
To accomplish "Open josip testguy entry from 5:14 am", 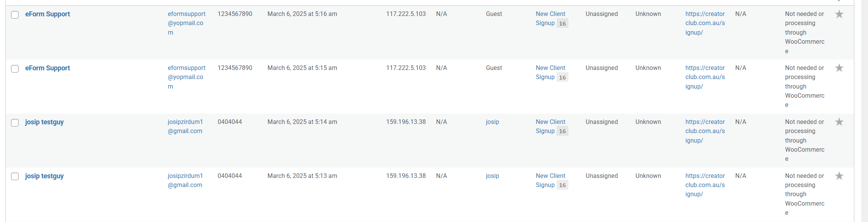I will point(44,122).
